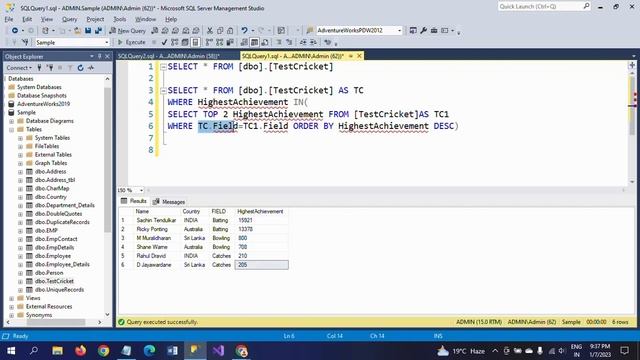Image resolution: width=640 pixels, height=360 pixels.
Task: Expand the Database Diagrams node
Action: tap(11, 121)
